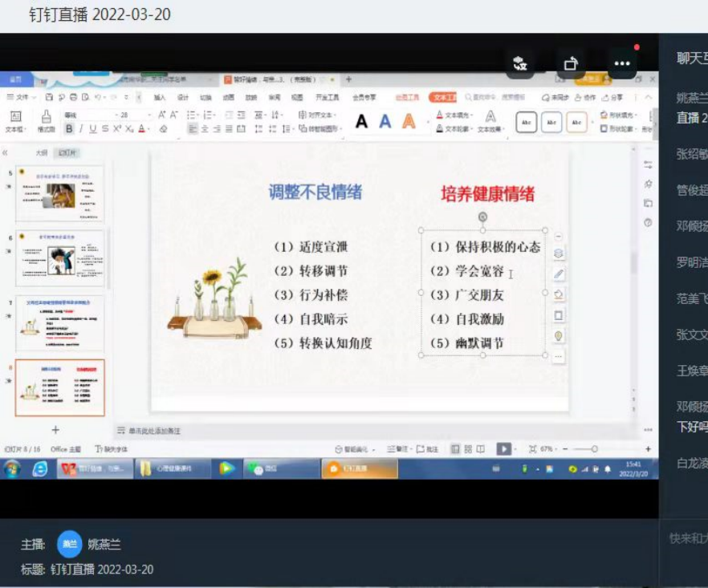708x588 pixels.
Task: Toggle subscript X₂
Action: click(129, 129)
